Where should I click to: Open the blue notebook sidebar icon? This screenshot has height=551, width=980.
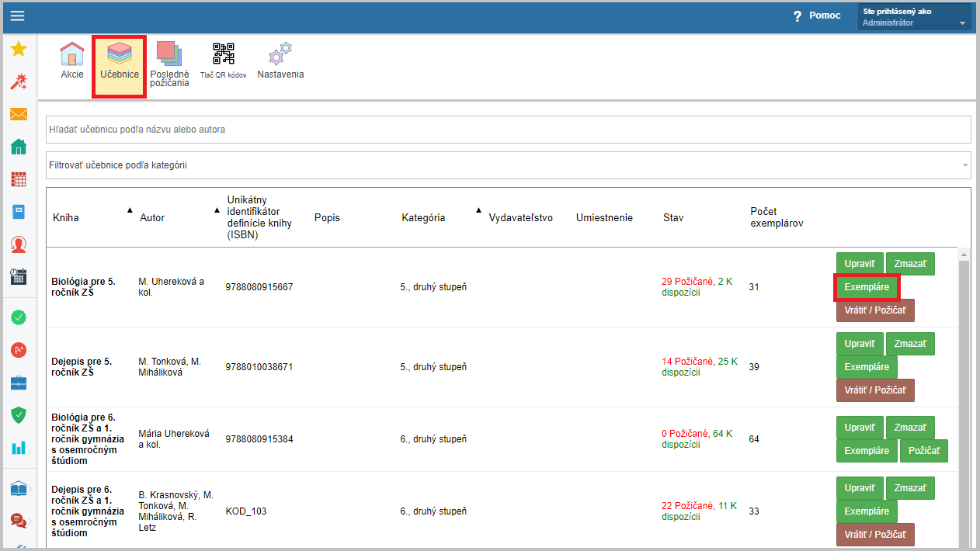click(19, 212)
